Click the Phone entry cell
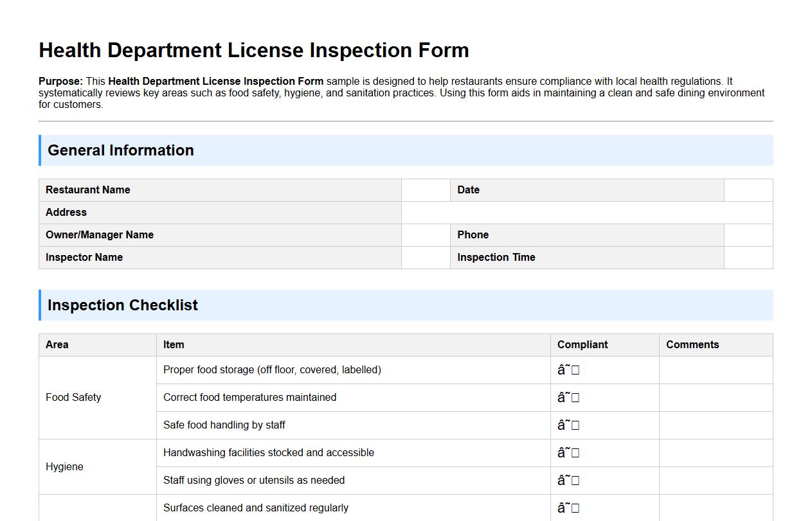 click(748, 234)
